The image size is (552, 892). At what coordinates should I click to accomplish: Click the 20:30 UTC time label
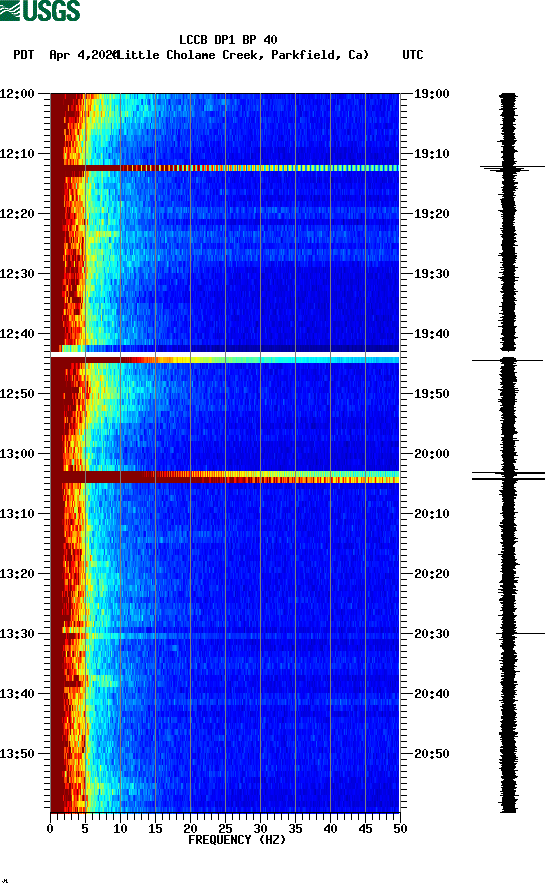(x=431, y=634)
